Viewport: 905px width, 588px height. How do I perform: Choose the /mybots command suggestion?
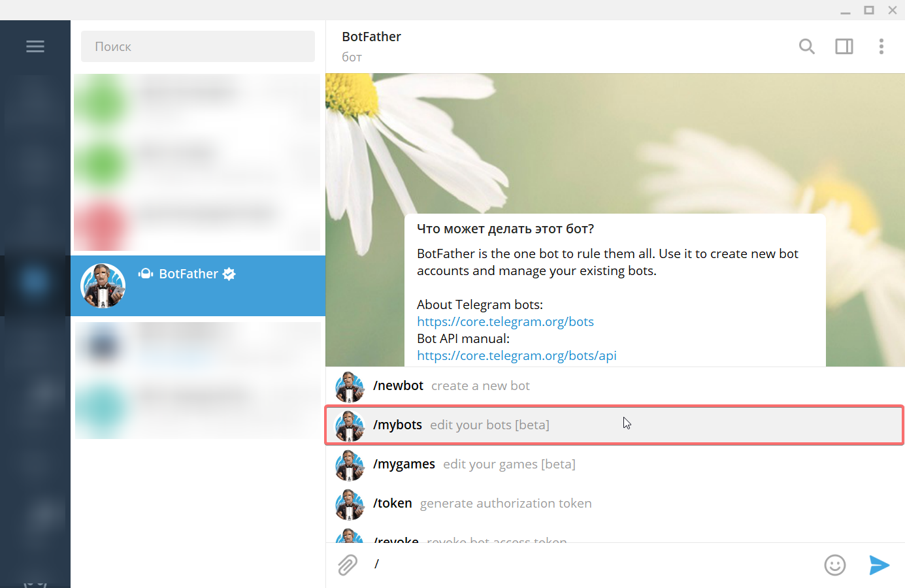point(615,425)
